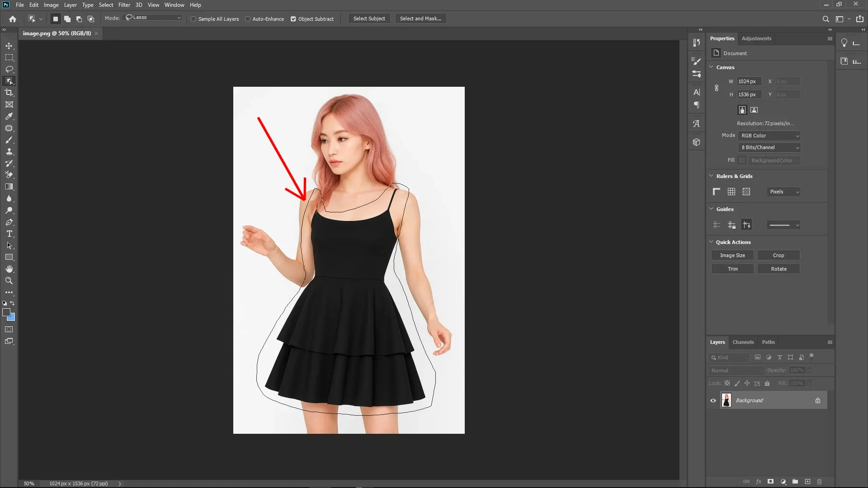This screenshot has width=868, height=488.
Task: Select the Brush tool
Action: tap(9, 140)
